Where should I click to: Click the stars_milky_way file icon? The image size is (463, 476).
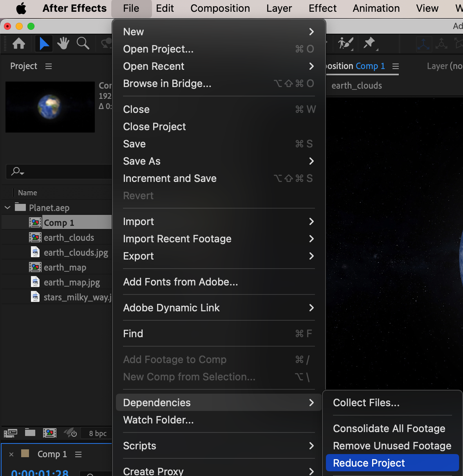[35, 297]
